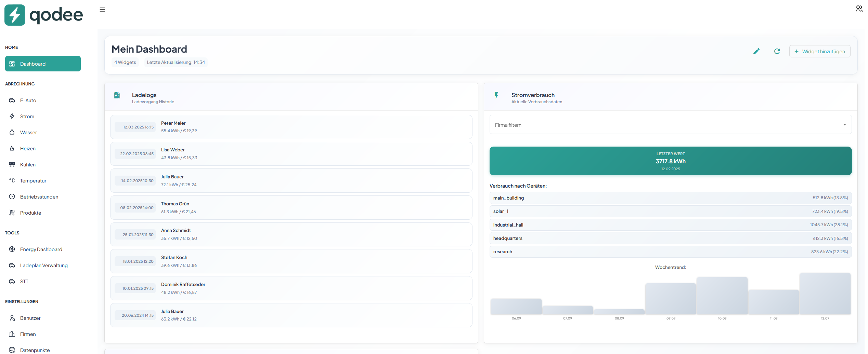Open the Energy Dashboard tool
Image resolution: width=868 pixels, height=354 pixels.
click(x=41, y=249)
